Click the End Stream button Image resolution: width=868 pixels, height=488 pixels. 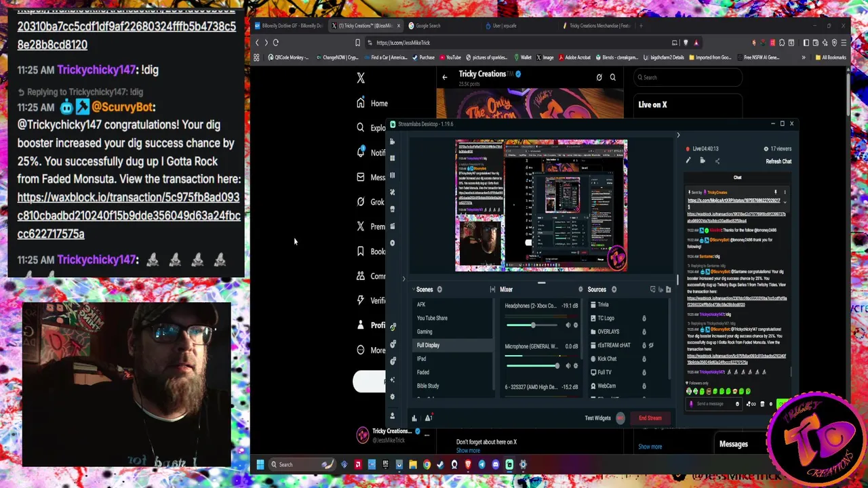tap(650, 418)
